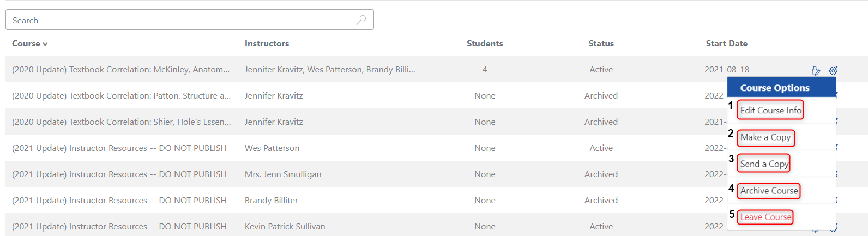Viewport: 868px width, 236px height.
Task: Select Send a Copy option
Action: 764,164
